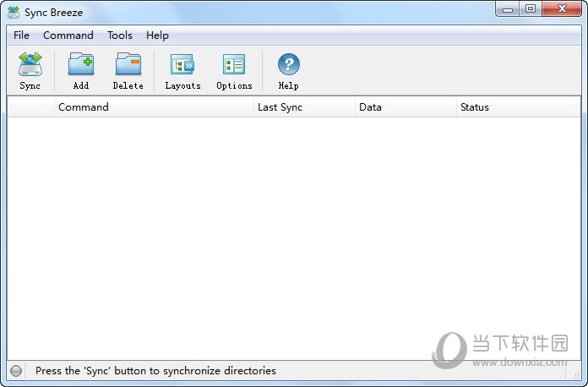Open the File menu
The width and height of the screenshot is (588, 387).
click(x=21, y=35)
